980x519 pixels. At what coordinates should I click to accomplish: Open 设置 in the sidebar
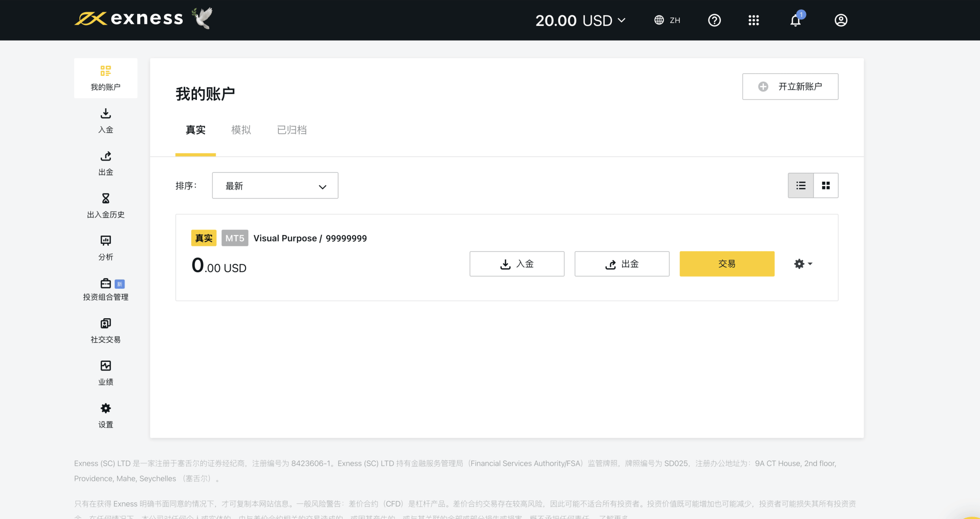(106, 416)
